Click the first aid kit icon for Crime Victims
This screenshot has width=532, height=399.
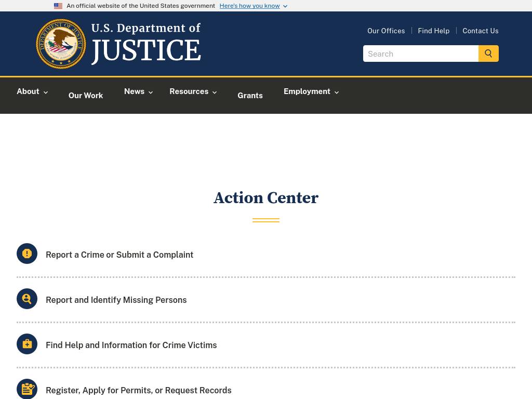click(x=27, y=344)
